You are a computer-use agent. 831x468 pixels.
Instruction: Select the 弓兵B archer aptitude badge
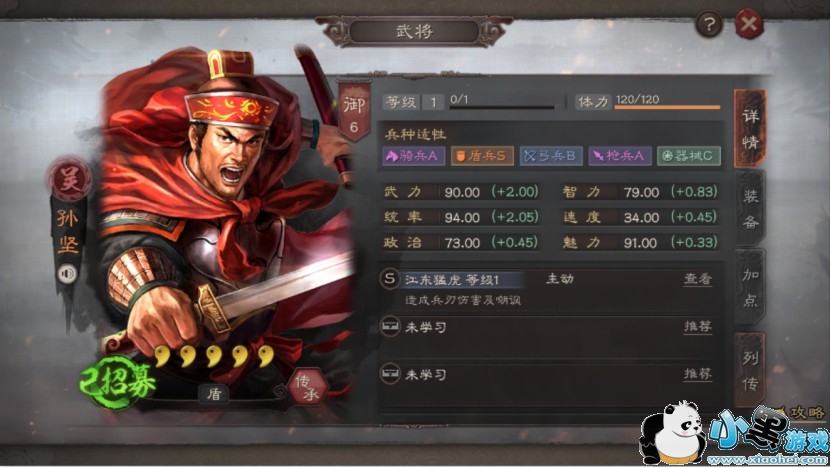pyautogui.click(x=551, y=156)
